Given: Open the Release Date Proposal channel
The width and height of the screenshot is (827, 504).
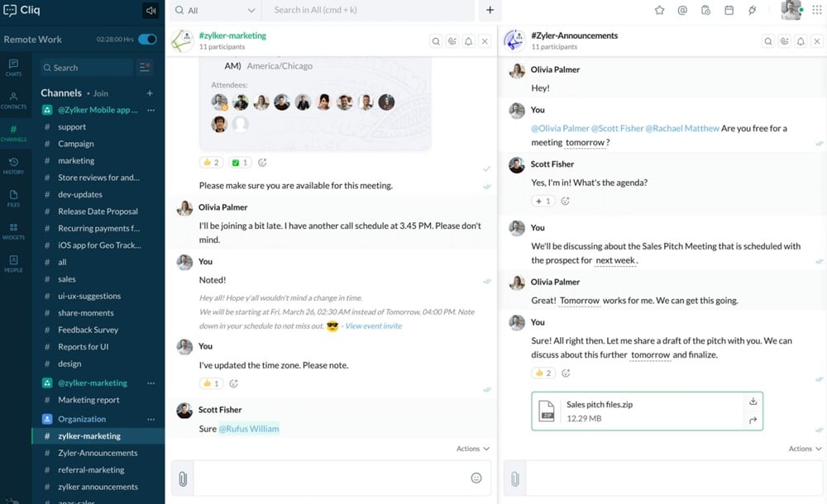Looking at the screenshot, I should (98, 212).
